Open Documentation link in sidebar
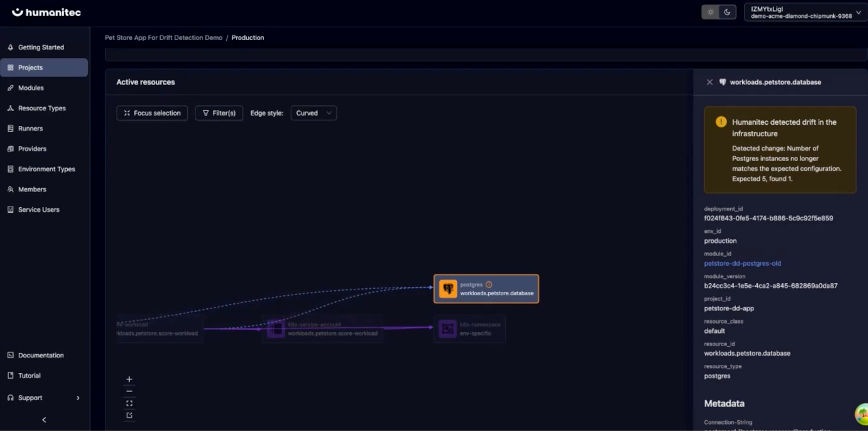Screen dimensions: 868x431 [44, 355]
